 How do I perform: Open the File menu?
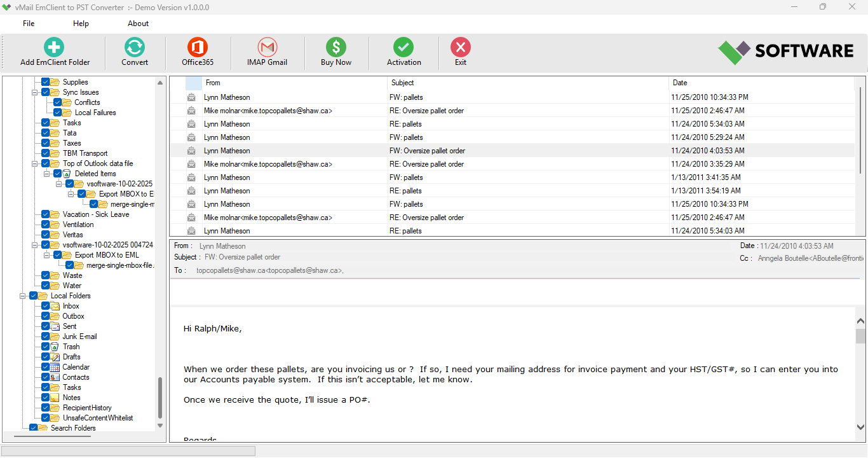pos(29,24)
